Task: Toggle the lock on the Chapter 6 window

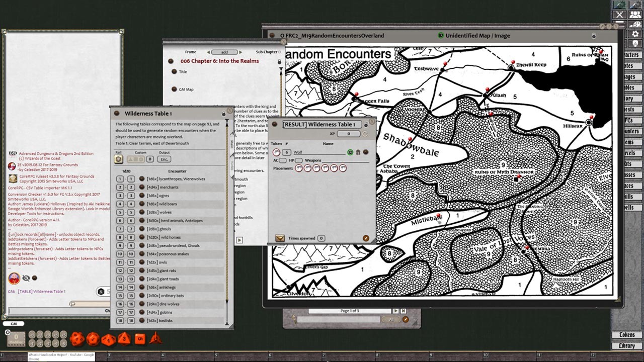Action: [280, 60]
